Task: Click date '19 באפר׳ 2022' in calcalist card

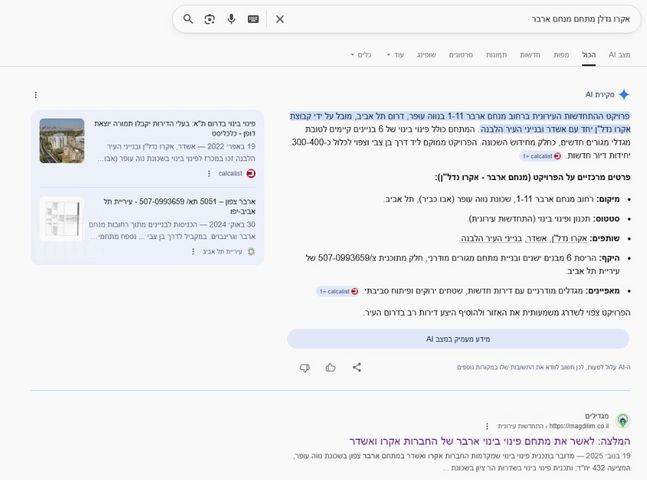Action: pyautogui.click(x=231, y=147)
